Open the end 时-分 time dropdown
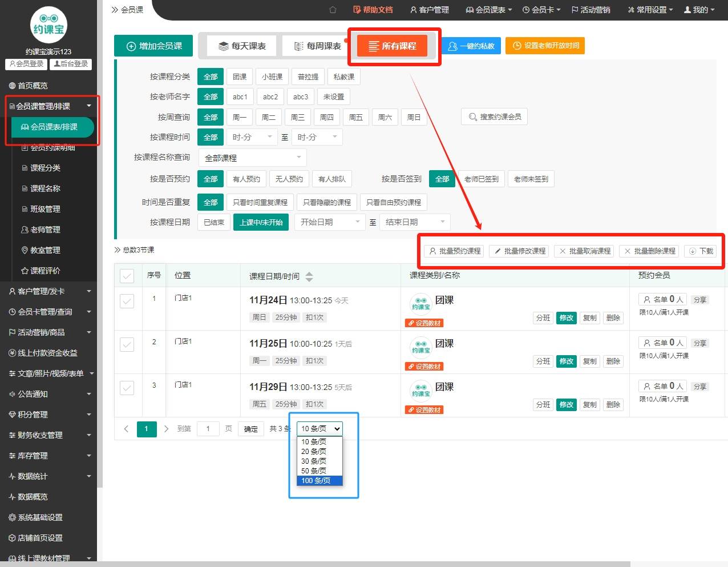This screenshot has width=728, height=567. [x=317, y=137]
